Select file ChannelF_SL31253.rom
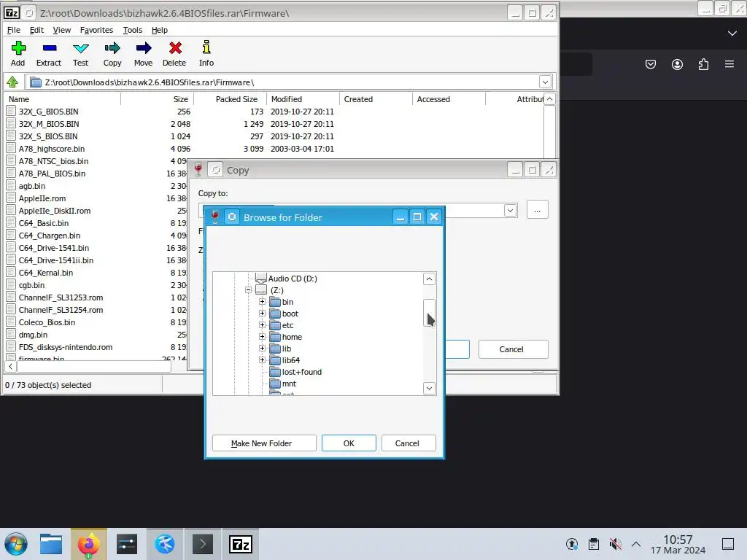This screenshot has width=747, height=560. click(61, 297)
